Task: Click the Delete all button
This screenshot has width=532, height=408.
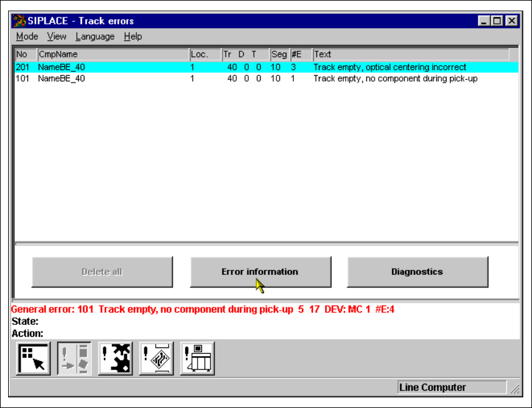Action: 102,272
